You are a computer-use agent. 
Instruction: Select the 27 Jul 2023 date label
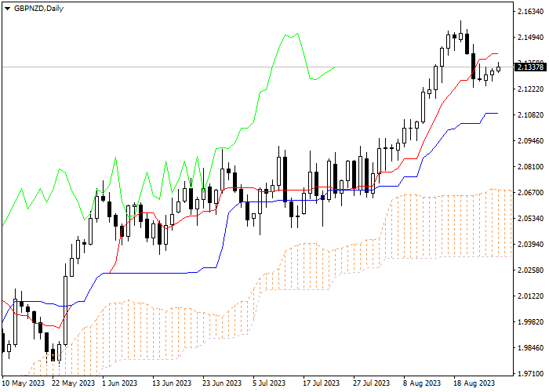(372, 383)
